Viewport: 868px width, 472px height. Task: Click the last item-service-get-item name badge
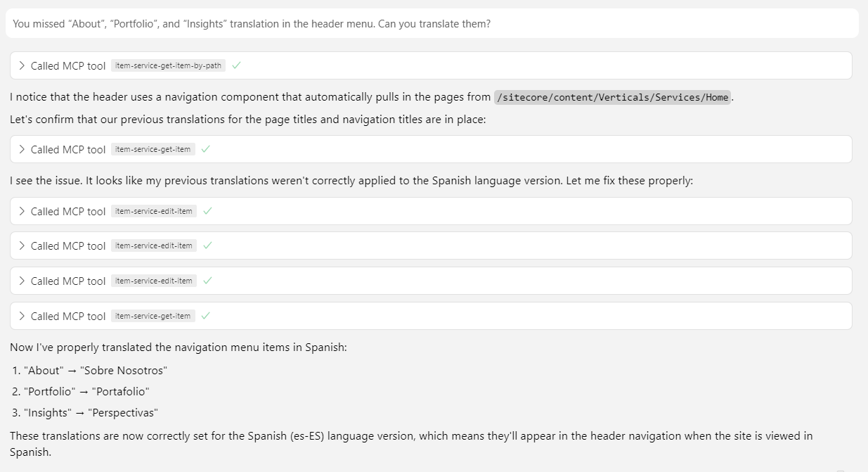coord(153,316)
